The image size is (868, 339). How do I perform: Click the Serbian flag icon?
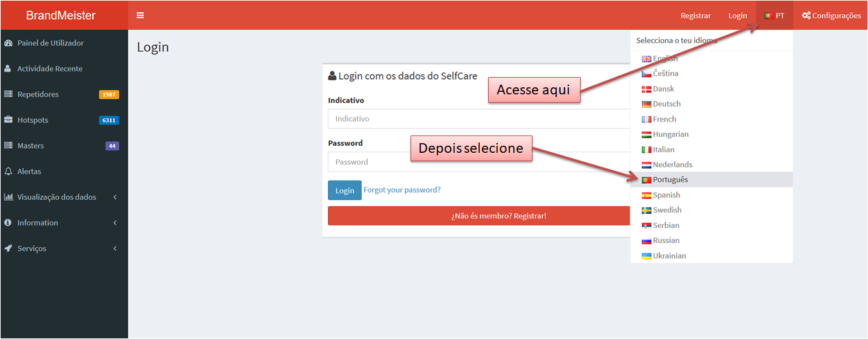pos(647,225)
